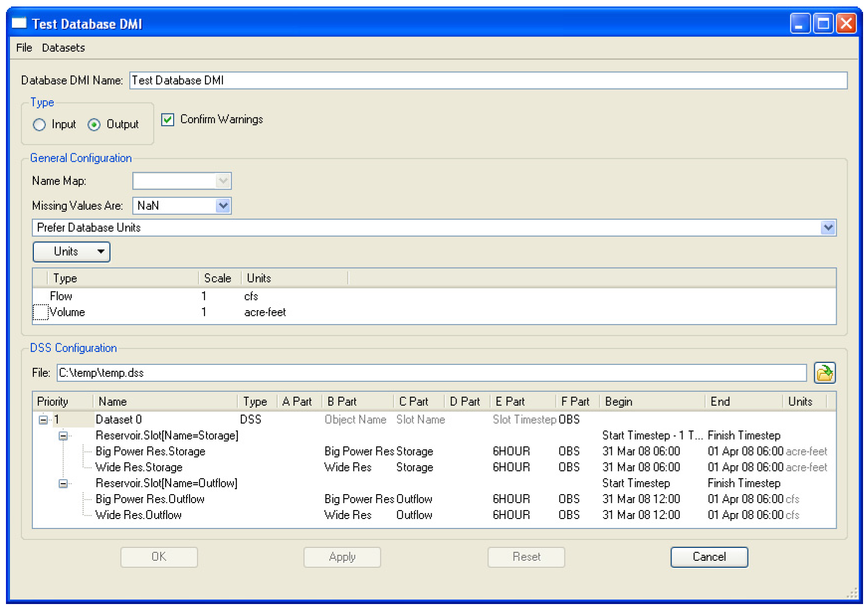
Task: Click in the Database DMI Name field
Action: click(x=487, y=81)
